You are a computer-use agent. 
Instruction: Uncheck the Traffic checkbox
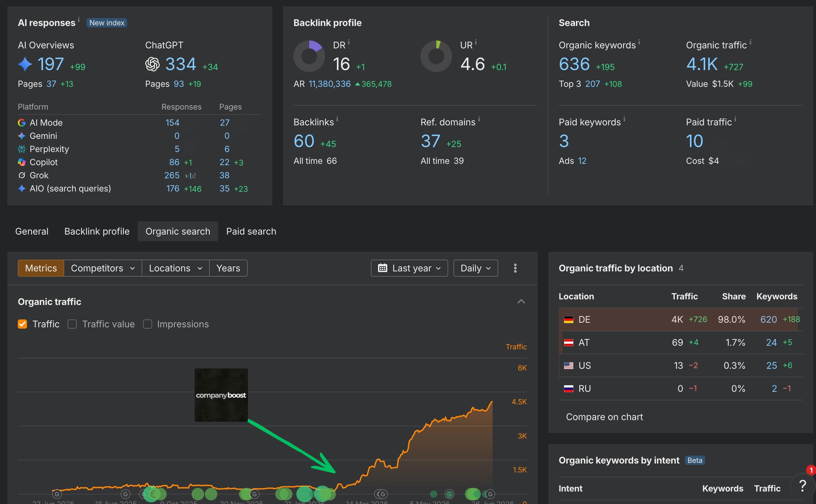[x=22, y=324]
